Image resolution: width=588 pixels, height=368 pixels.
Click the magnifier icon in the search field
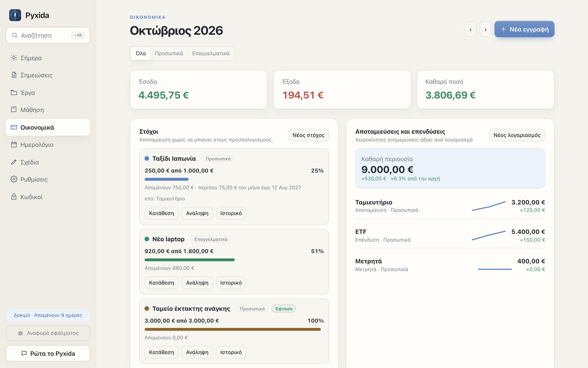pyautogui.click(x=15, y=36)
